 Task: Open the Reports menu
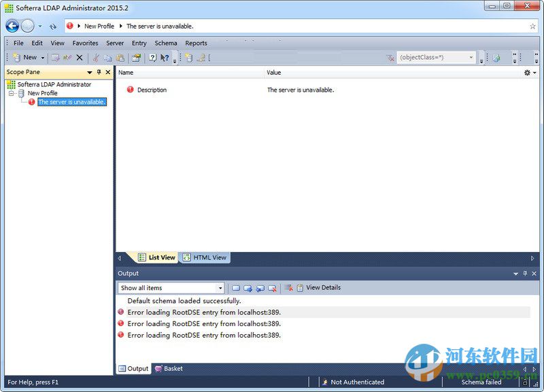click(x=196, y=43)
